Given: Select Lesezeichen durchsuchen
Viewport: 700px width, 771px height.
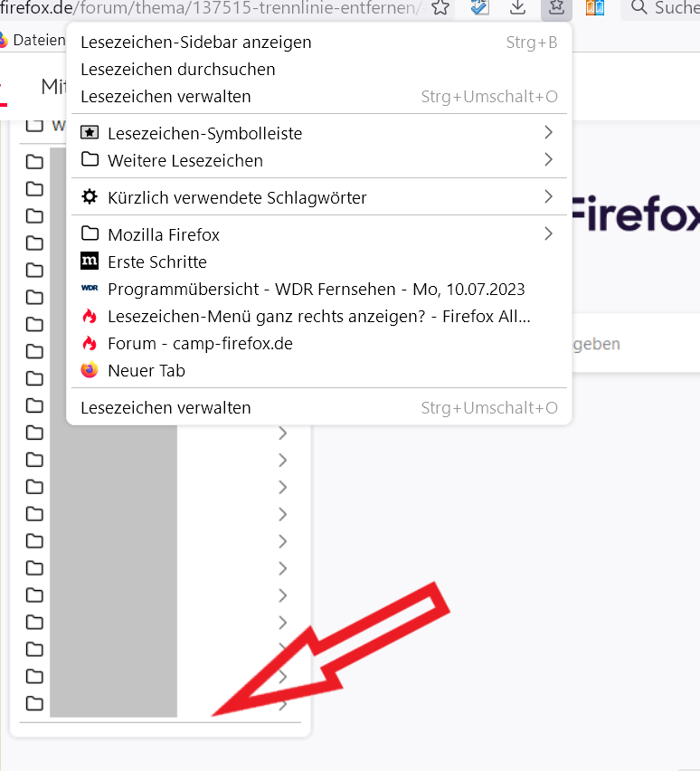Looking at the screenshot, I should click(x=319, y=70).
